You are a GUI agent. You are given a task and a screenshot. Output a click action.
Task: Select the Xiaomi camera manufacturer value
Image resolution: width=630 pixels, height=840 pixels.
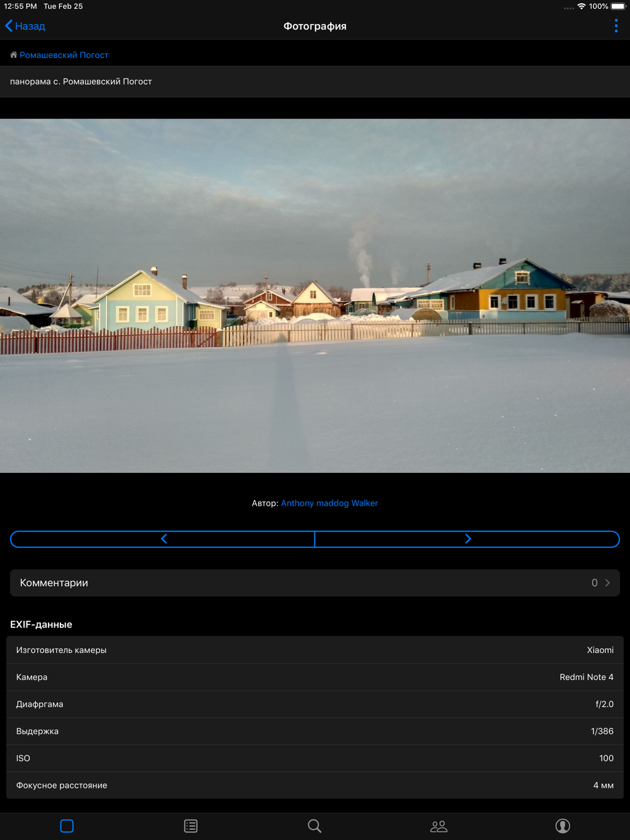[600, 650]
